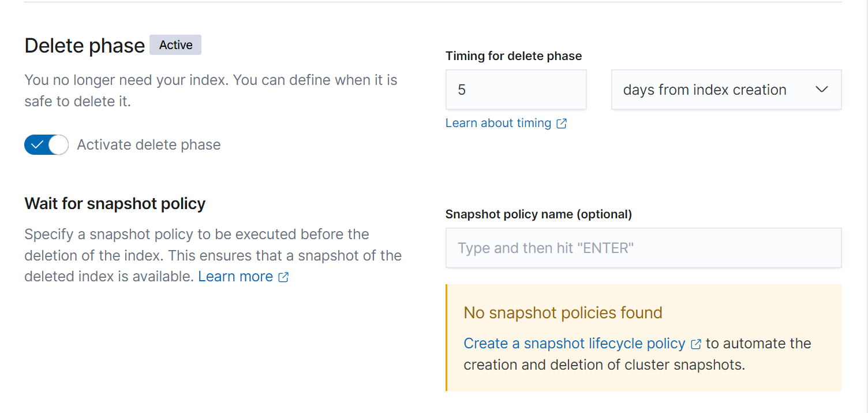Viewport: 868px width, 413px height.
Task: Open the Snapshot policy name combo box
Action: tap(643, 248)
